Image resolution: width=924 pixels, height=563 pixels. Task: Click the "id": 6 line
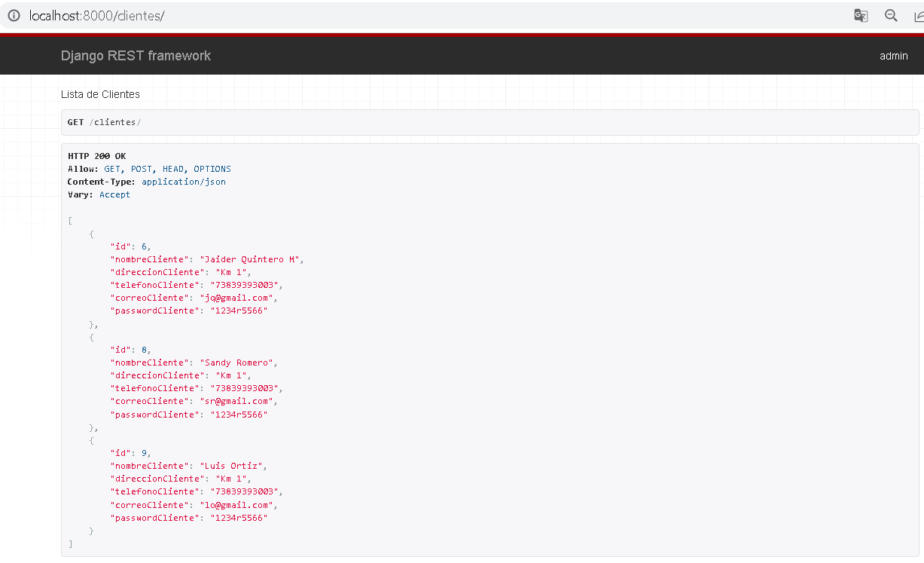[131, 246]
